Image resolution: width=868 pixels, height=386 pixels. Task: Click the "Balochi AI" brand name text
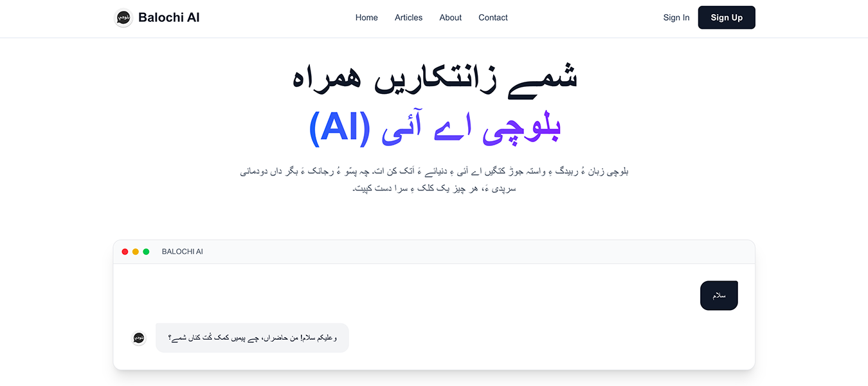click(x=169, y=17)
